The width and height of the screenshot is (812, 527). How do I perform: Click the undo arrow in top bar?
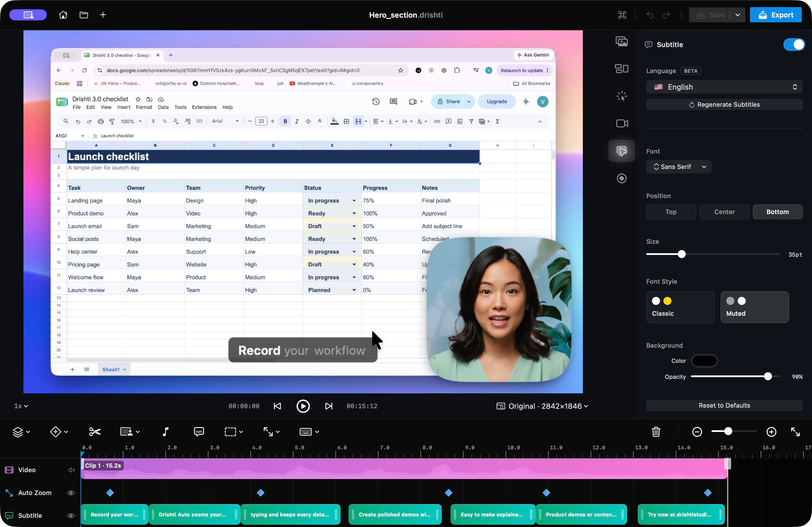tap(650, 15)
